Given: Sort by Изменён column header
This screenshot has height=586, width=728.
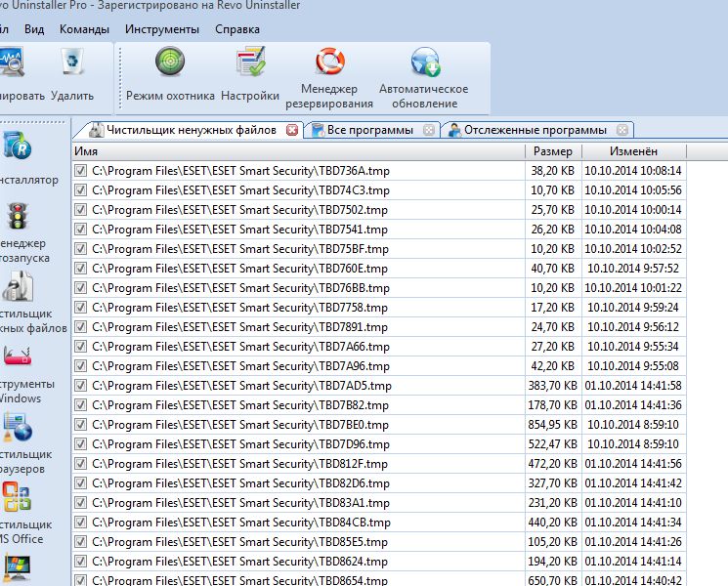Looking at the screenshot, I should click(634, 151).
